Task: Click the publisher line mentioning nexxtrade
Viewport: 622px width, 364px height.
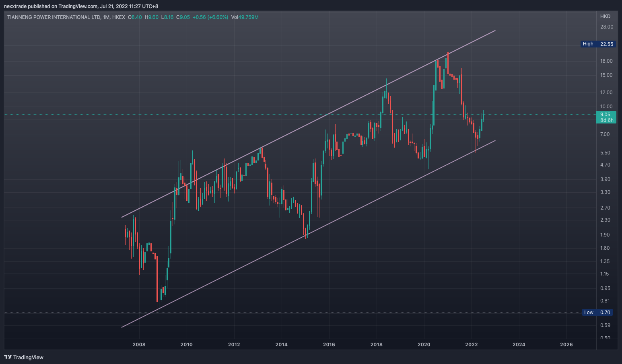Action: pos(81,6)
